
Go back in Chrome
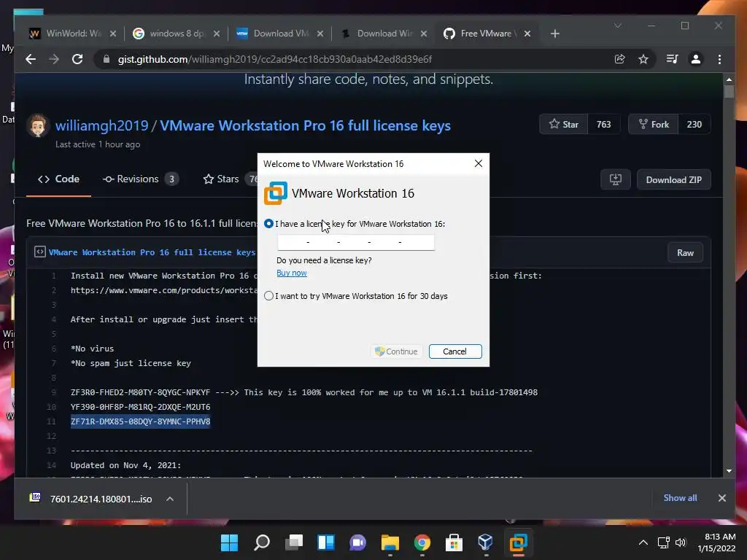31,59
